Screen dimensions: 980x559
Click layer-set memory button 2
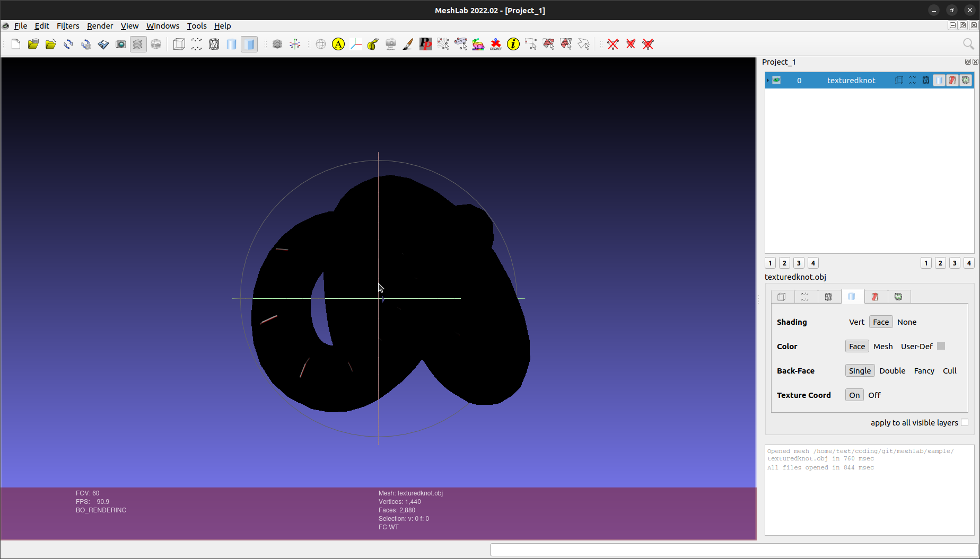(784, 263)
